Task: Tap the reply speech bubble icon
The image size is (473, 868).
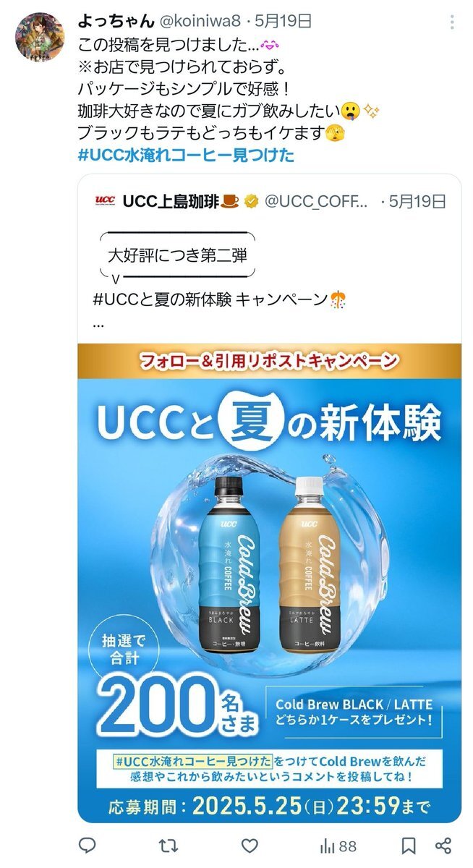Action: click(88, 845)
